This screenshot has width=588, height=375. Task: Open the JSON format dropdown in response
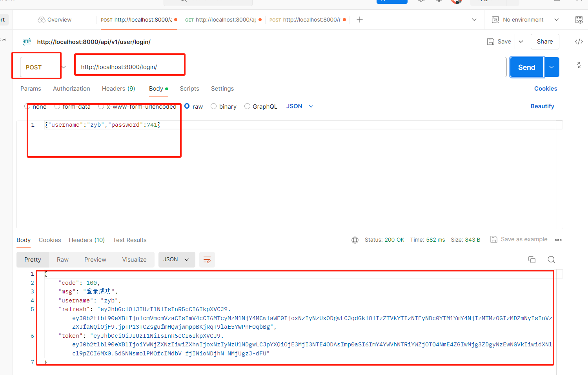[177, 259]
